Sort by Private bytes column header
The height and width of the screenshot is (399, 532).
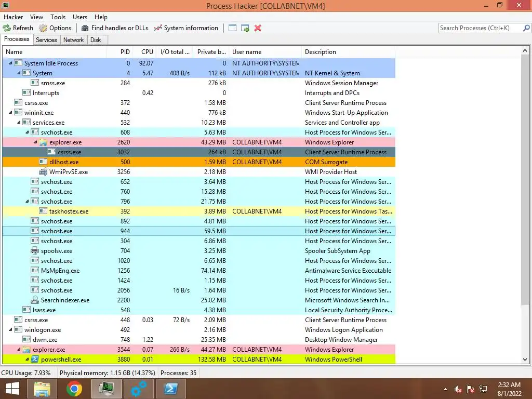tap(210, 52)
